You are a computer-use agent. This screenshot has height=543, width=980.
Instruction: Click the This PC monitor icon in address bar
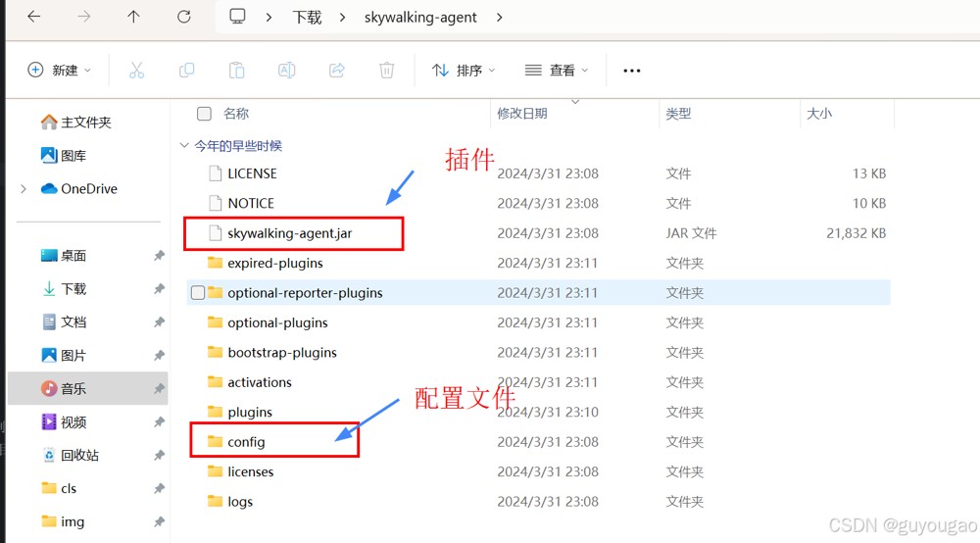coord(237,17)
